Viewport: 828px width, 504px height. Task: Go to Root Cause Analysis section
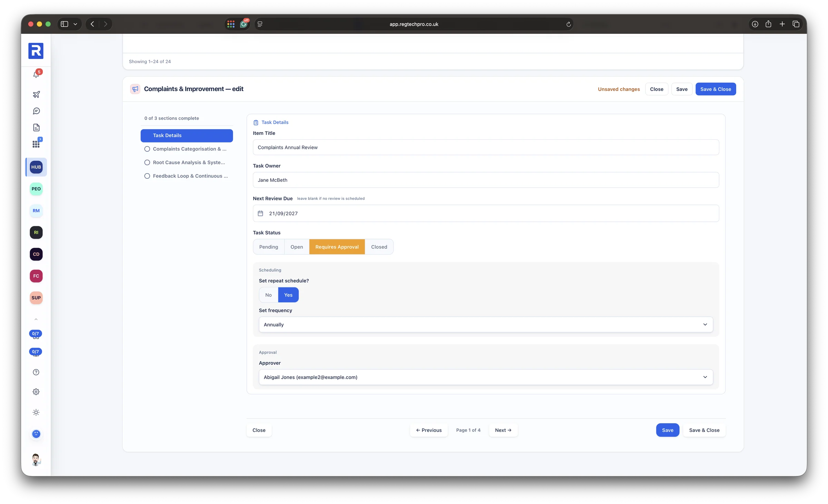click(x=187, y=162)
